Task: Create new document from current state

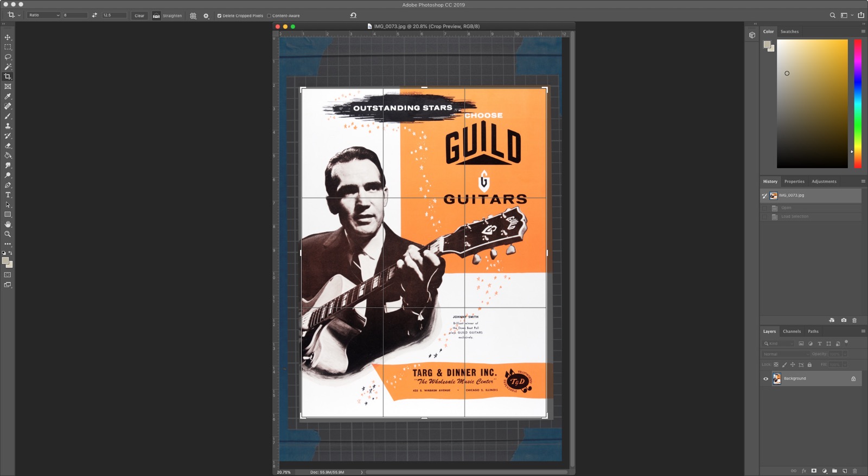Action: pos(832,320)
